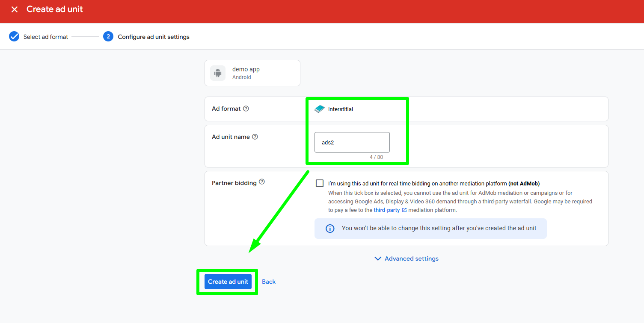The width and height of the screenshot is (644, 323).
Task: Click the Back link
Action: coord(269,282)
